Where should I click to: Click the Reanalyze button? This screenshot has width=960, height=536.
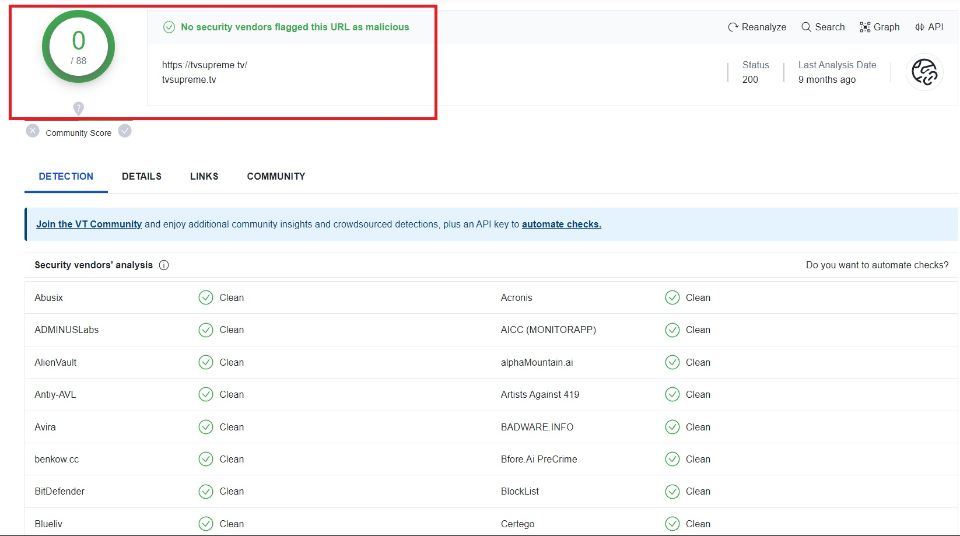[x=757, y=27]
